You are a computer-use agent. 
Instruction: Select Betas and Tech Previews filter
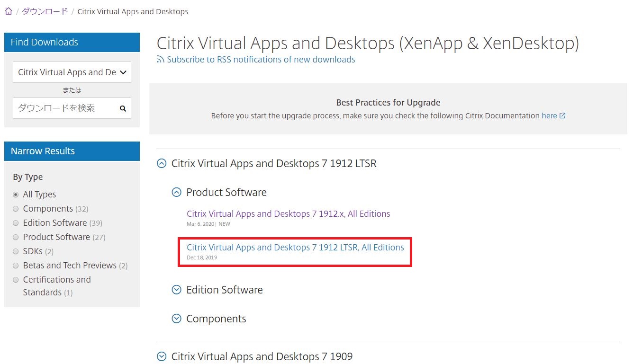(16, 266)
